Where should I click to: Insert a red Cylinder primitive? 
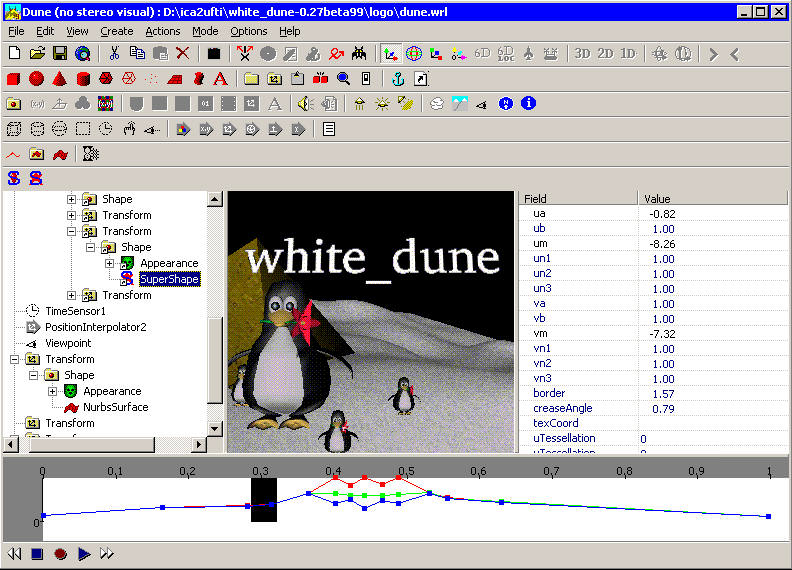click(83, 79)
